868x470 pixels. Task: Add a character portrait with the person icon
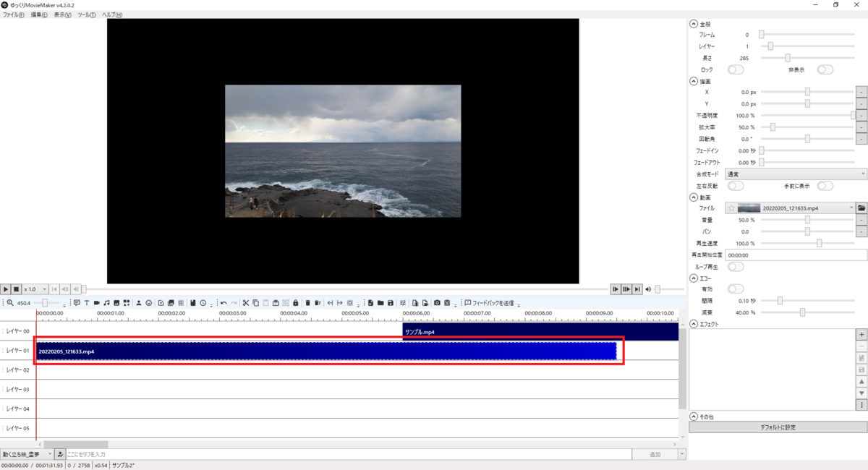tap(139, 302)
